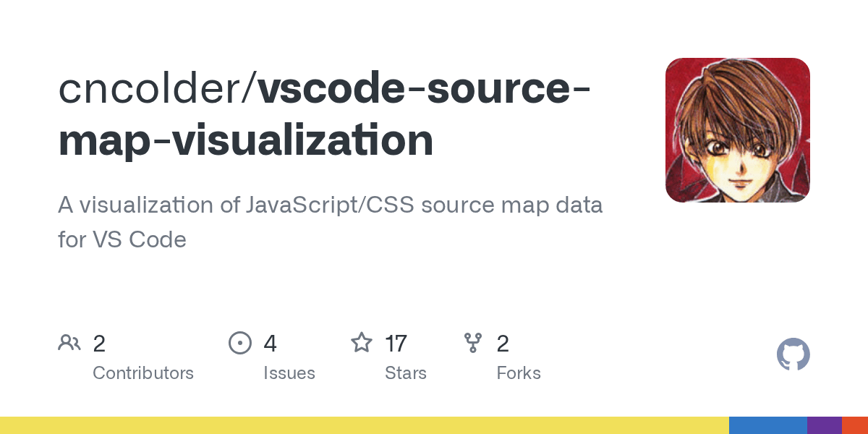868x434 pixels.
Task: Click the purple language bar segment
Action: pyautogui.click(x=825, y=425)
